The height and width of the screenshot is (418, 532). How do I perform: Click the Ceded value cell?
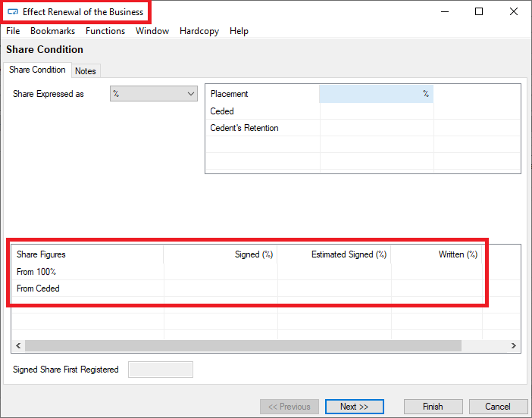(376, 111)
